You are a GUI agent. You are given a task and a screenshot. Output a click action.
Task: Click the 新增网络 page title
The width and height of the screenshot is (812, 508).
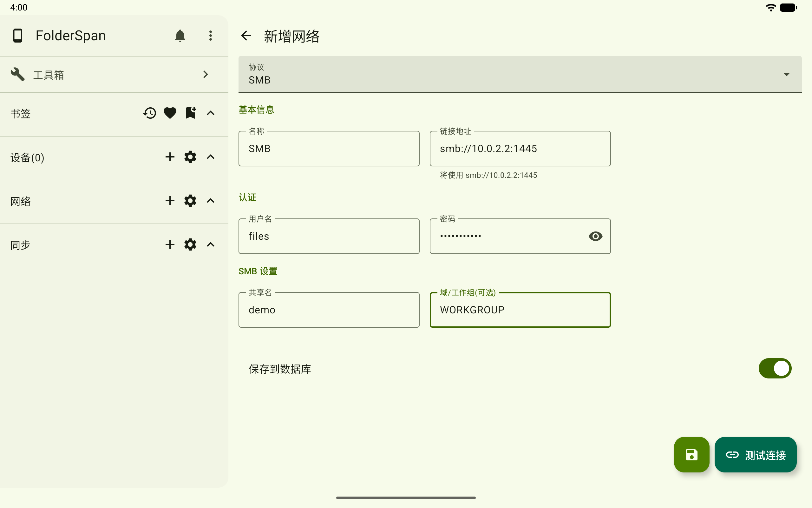coord(291,36)
